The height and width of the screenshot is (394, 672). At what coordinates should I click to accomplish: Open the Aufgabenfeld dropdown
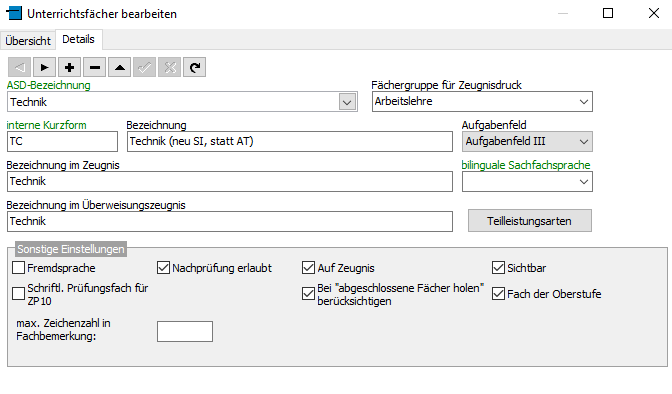pyautogui.click(x=584, y=141)
